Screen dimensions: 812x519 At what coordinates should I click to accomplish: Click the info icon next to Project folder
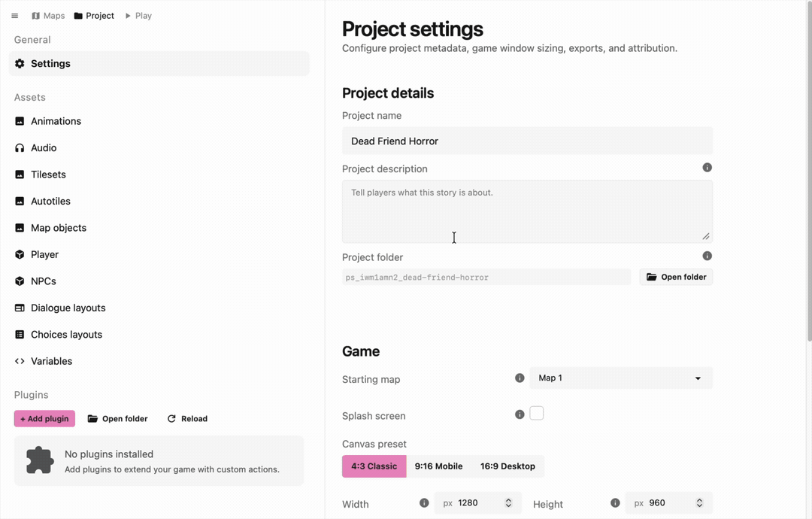click(707, 256)
